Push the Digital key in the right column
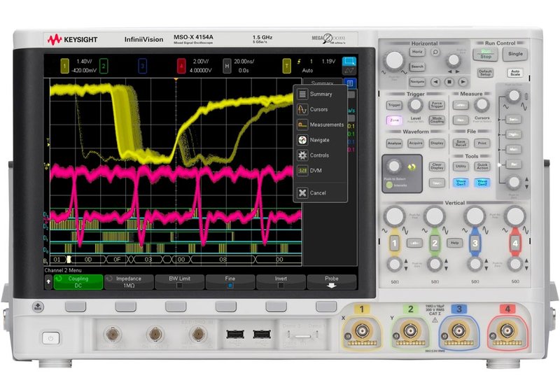The image size is (560, 392). (x=513, y=134)
